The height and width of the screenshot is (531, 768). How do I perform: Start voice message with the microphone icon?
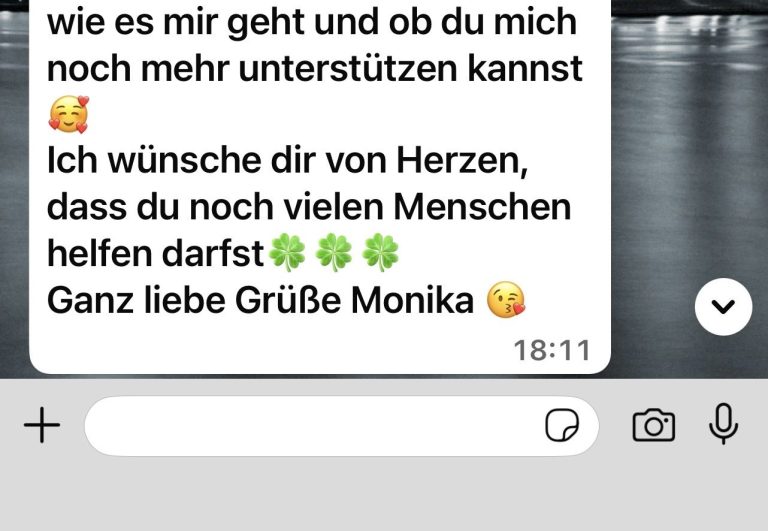pos(723,424)
